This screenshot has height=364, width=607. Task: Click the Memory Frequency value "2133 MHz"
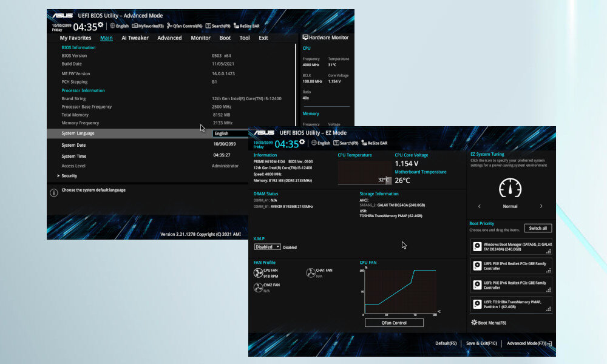click(x=223, y=123)
